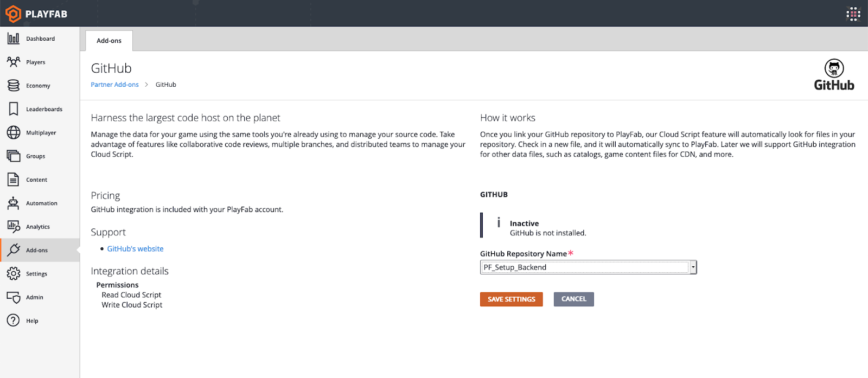Open the Analytics sidebar item
This screenshot has width=868, height=378.
tap(40, 226)
